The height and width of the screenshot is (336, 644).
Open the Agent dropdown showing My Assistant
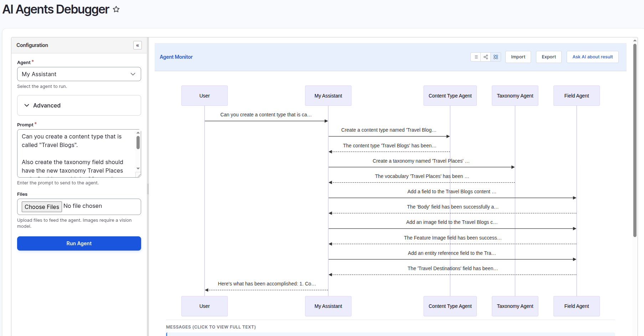pyautogui.click(x=79, y=74)
